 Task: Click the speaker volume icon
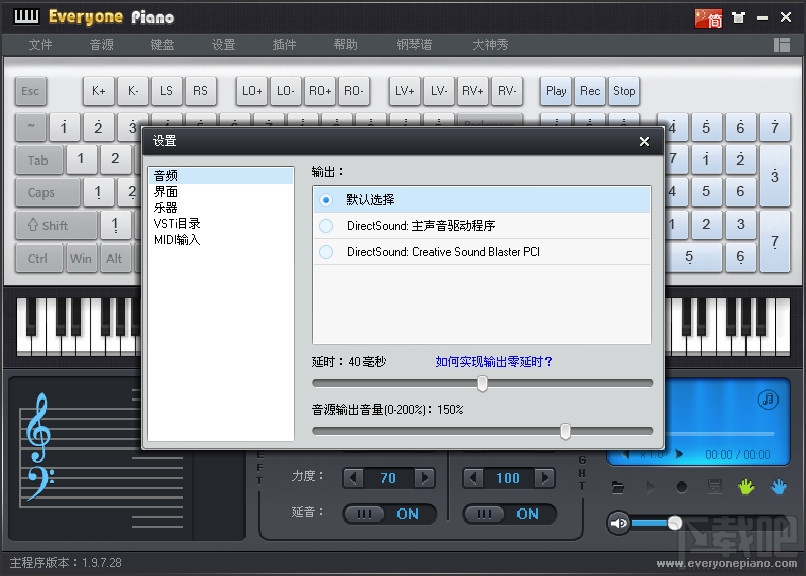tap(618, 521)
